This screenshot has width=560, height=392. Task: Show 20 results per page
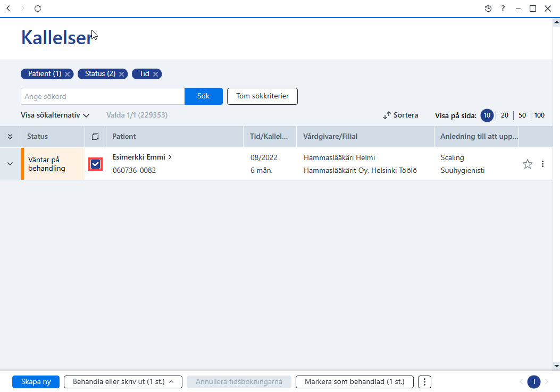coord(504,115)
